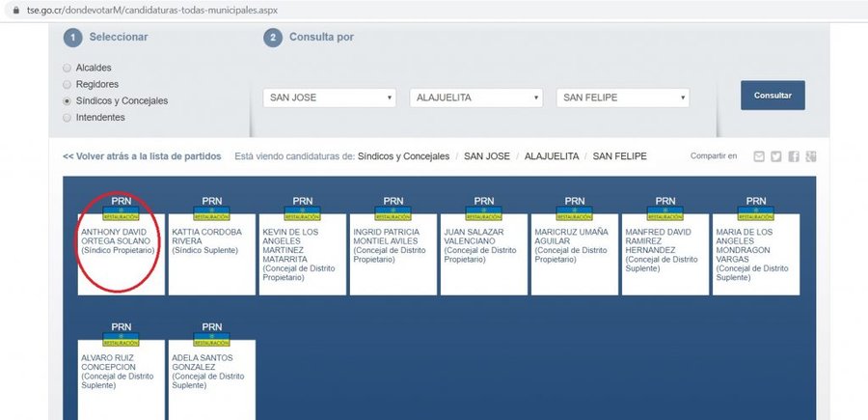Share the page via email icon
This screenshot has height=420, width=868.
(x=759, y=156)
